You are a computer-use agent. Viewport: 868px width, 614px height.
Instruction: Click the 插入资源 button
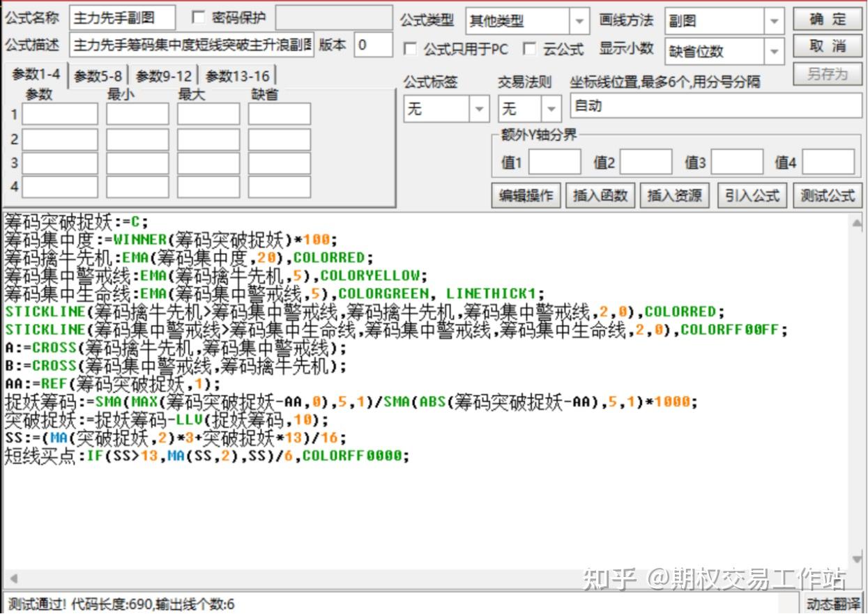coord(674,196)
